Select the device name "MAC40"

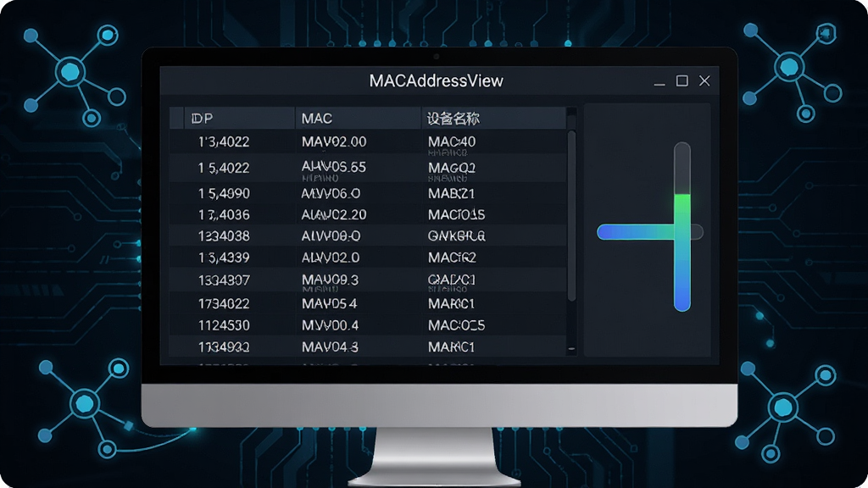point(452,142)
